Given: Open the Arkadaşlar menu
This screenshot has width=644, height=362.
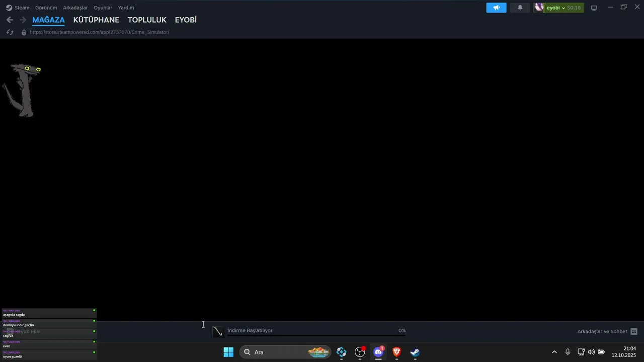Looking at the screenshot, I should point(75,8).
